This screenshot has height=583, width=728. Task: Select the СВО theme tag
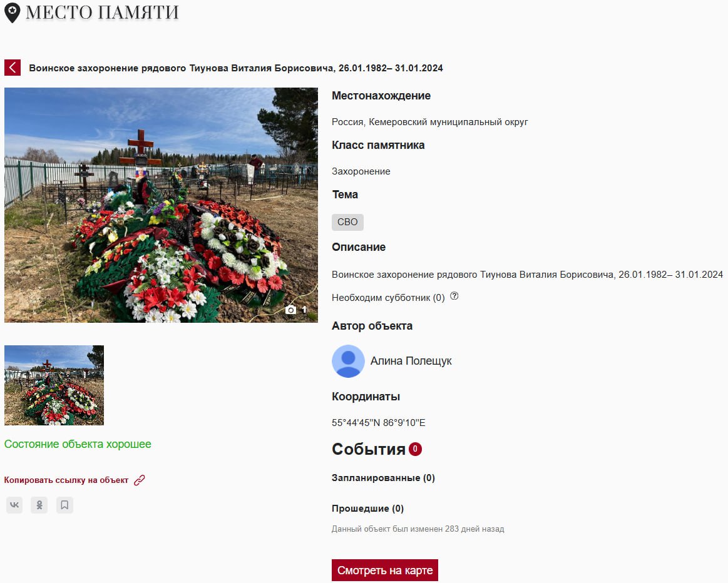tap(347, 222)
